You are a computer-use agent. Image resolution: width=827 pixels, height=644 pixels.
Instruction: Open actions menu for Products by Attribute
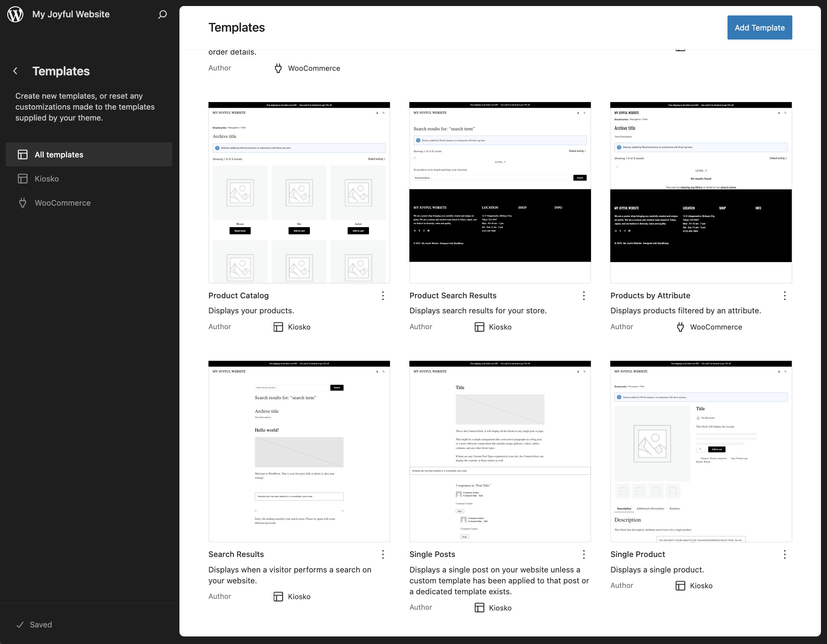click(784, 296)
